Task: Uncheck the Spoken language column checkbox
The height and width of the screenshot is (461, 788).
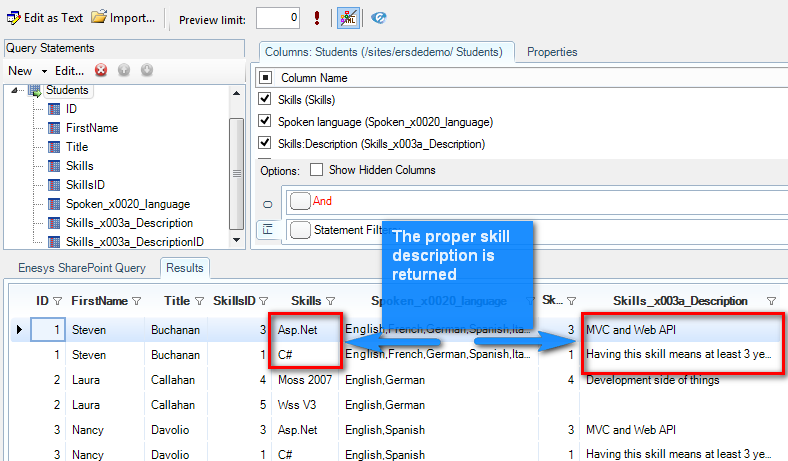Action: coord(265,122)
